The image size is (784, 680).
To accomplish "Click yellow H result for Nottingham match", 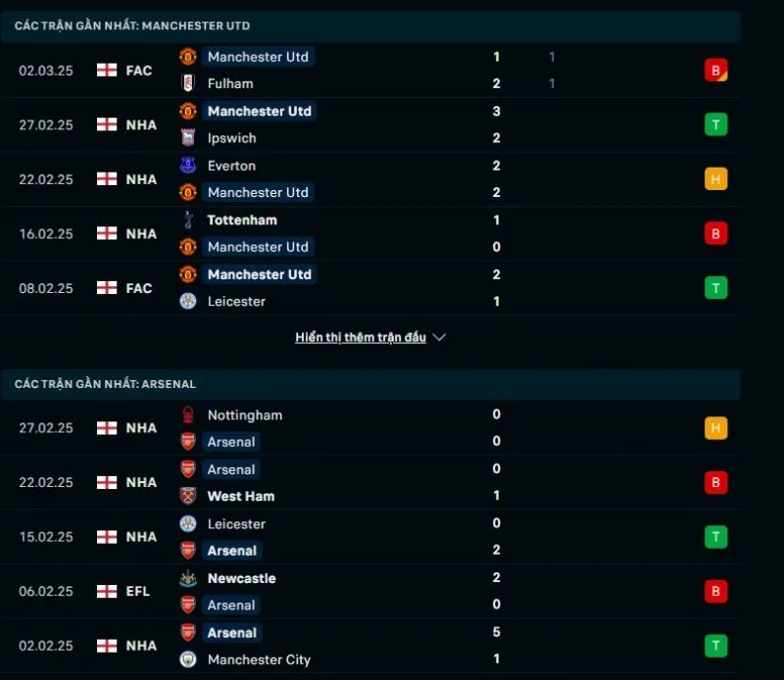I will tap(715, 428).
